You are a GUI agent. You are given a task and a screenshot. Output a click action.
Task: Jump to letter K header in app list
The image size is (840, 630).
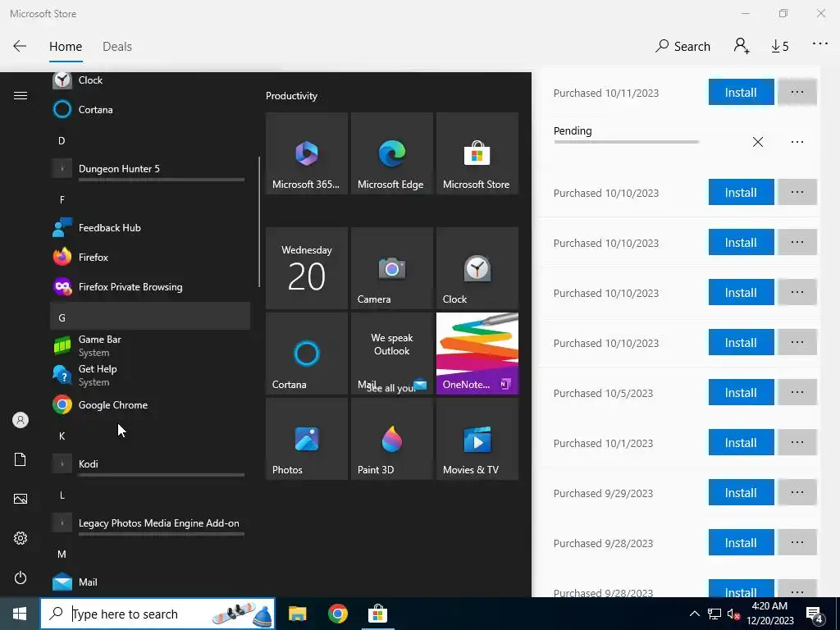150,436
